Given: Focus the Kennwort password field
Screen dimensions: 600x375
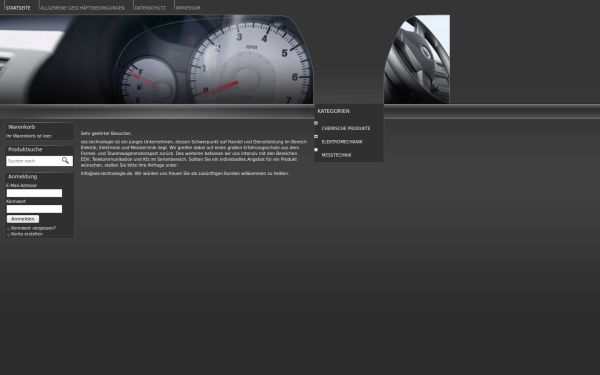Looking at the screenshot, I should (34, 209).
